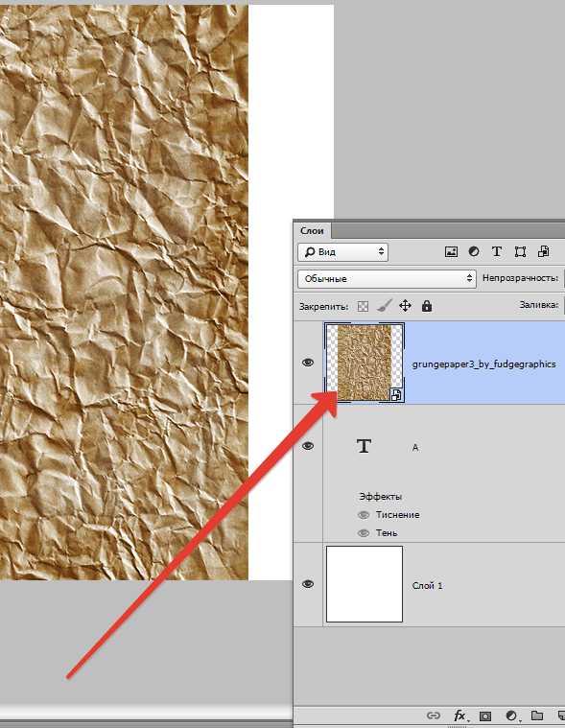Hide Слой 1 layer visibility eye
The width and height of the screenshot is (565, 728).
pyautogui.click(x=308, y=584)
